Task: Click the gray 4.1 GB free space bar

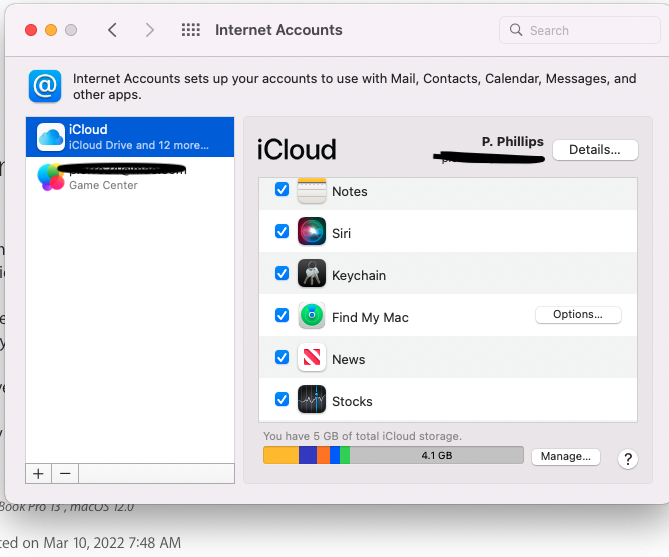Action: [437, 455]
